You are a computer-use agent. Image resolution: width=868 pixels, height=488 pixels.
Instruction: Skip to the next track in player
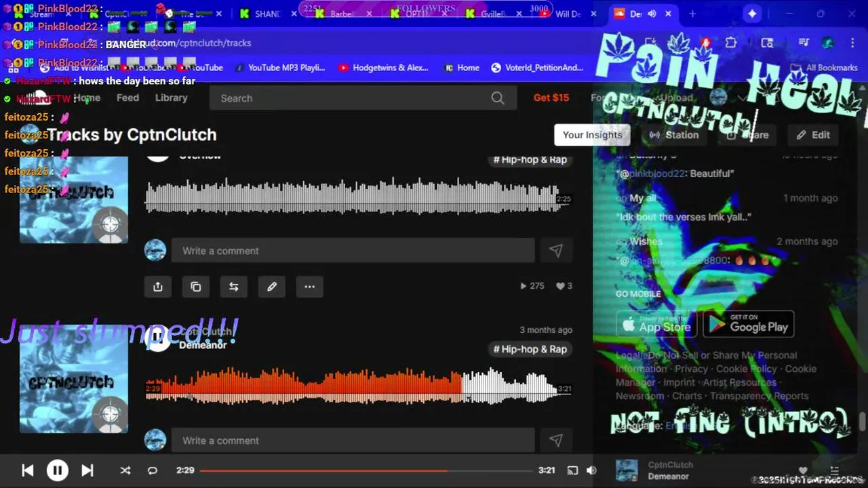tap(87, 470)
